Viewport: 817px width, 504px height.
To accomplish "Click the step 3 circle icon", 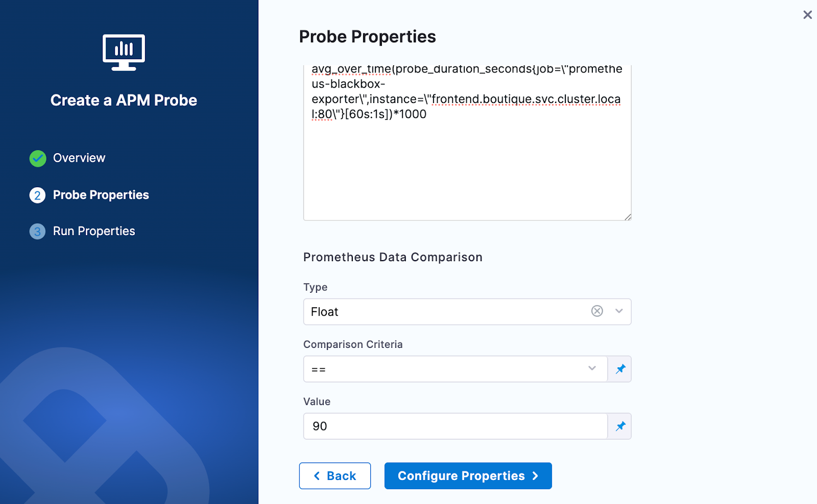I will click(37, 232).
